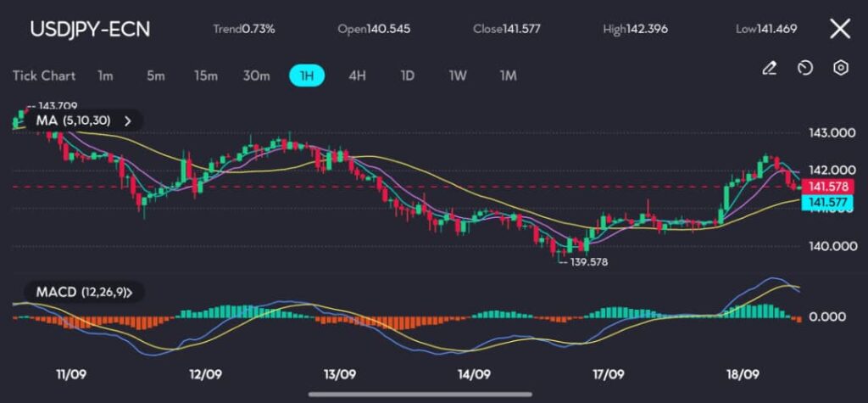Image resolution: width=868 pixels, height=403 pixels.
Task: Select the 4H timeframe
Action: (x=357, y=76)
